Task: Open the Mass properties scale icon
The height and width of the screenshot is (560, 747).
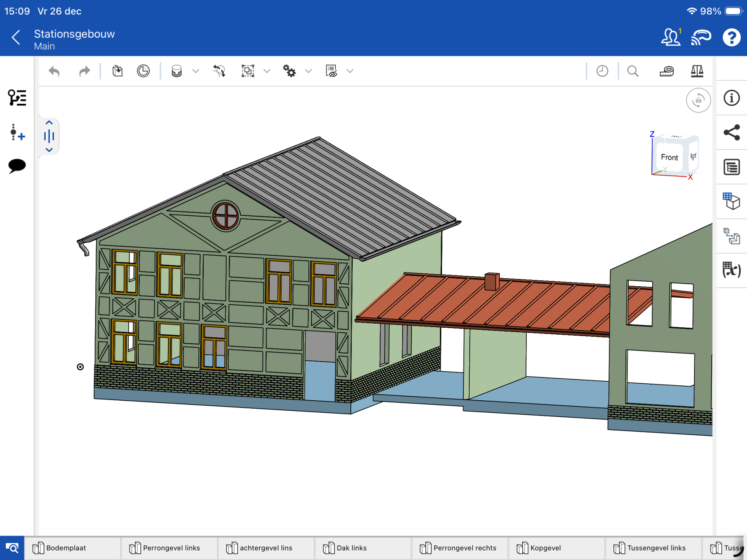Action: click(697, 71)
